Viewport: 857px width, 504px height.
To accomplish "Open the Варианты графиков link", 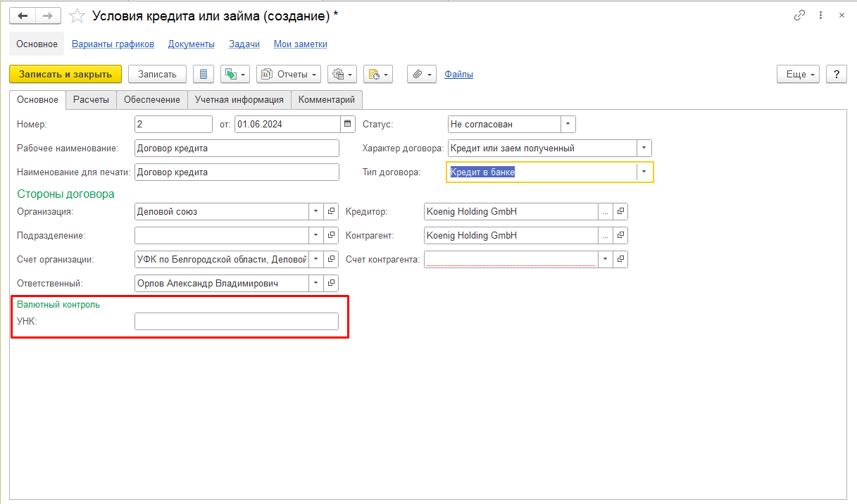I will coord(113,44).
